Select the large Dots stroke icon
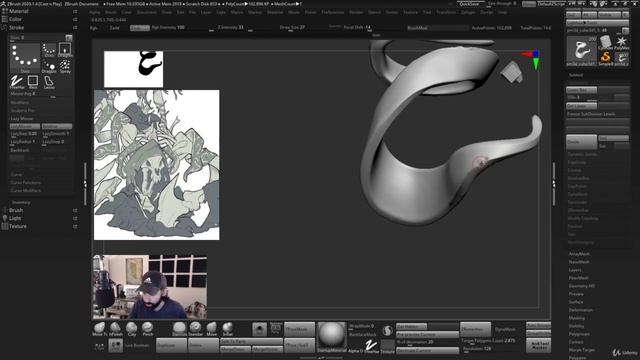Image resolution: width=640 pixels, height=360 pixels. pos(25,57)
